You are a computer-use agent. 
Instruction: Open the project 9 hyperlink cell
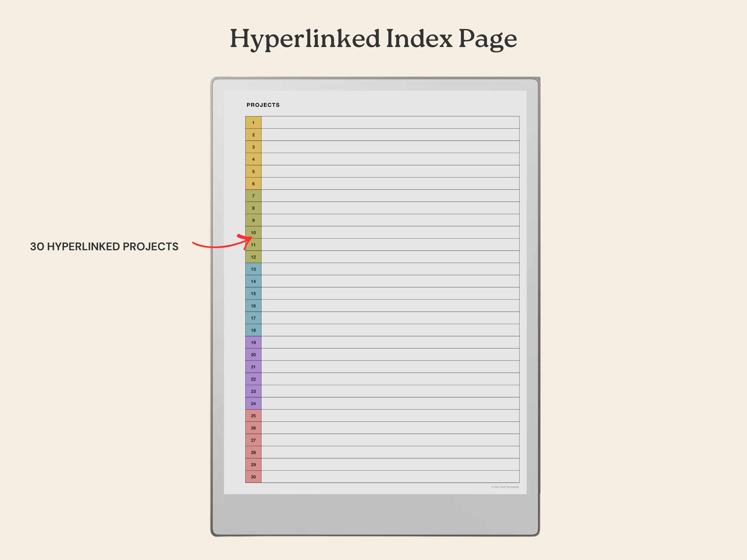pyautogui.click(x=253, y=220)
